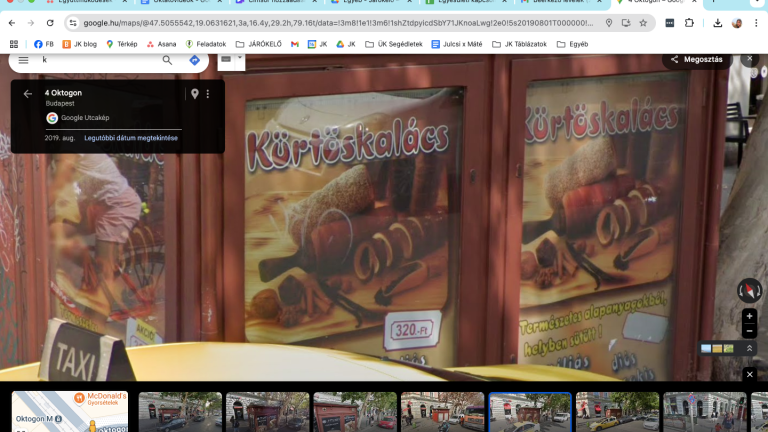Open the apps grid in bookmarks bar
The height and width of the screenshot is (432, 768).
[14, 44]
